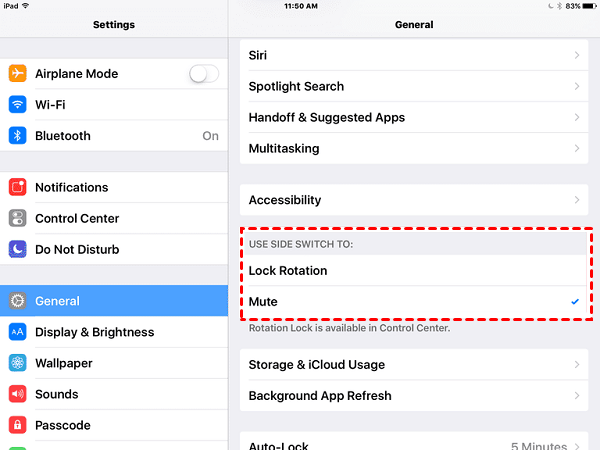600x450 pixels.
Task: Tap the Wallpaper icon
Action: tap(18, 363)
